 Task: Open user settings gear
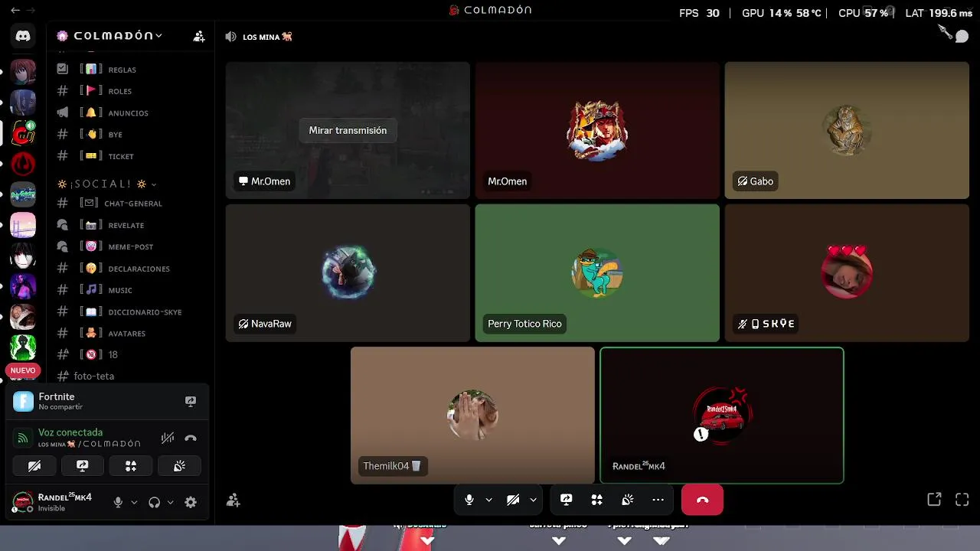(x=191, y=502)
